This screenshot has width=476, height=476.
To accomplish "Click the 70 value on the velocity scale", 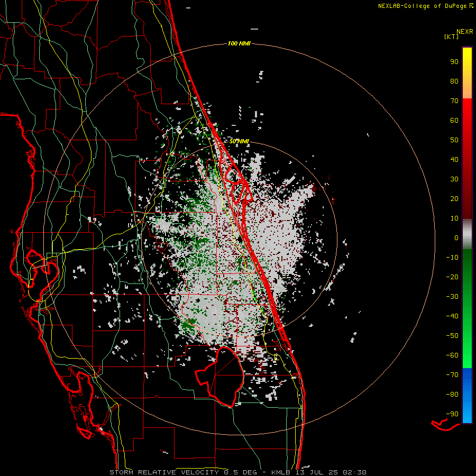I will [x=454, y=101].
